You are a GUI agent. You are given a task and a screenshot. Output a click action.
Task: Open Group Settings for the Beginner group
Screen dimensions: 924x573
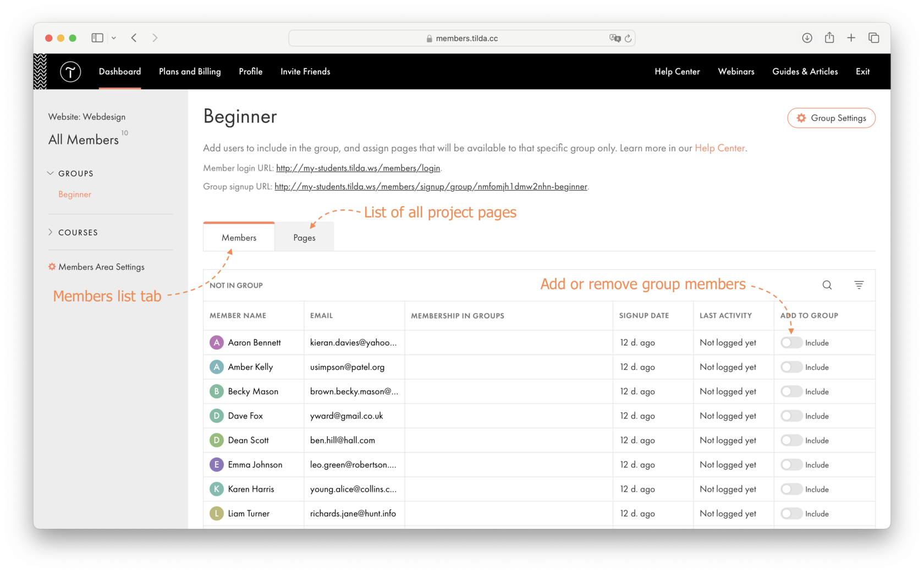(x=831, y=118)
